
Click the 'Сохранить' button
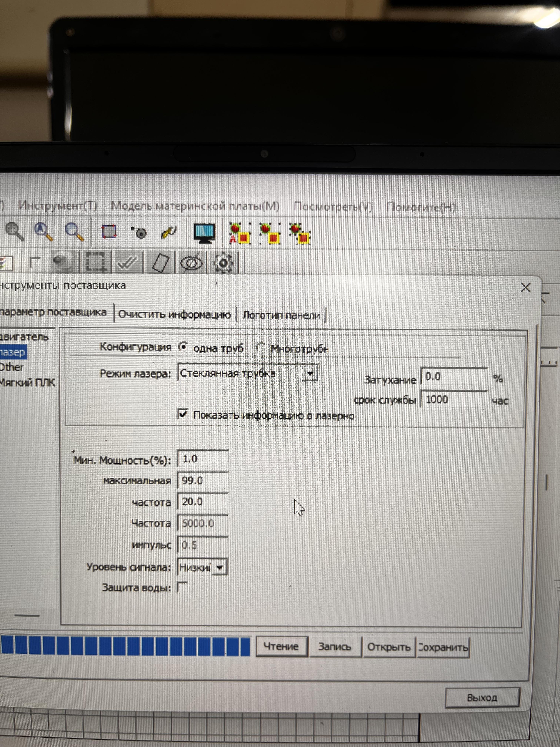pyautogui.click(x=443, y=647)
